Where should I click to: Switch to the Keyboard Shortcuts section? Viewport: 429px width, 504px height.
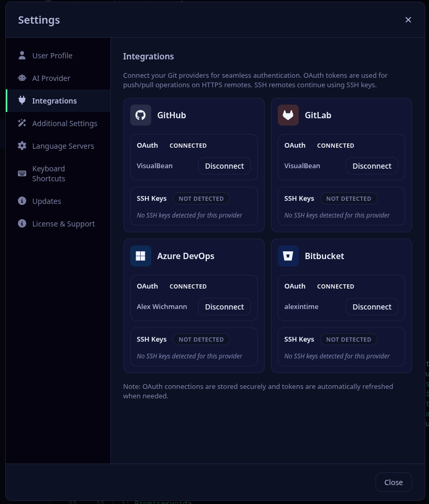(x=48, y=173)
